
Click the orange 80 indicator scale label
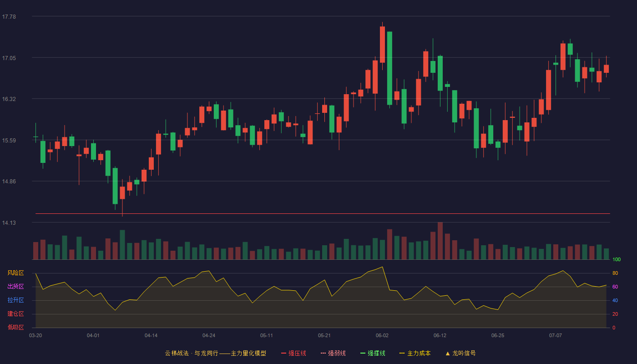pos(615,273)
